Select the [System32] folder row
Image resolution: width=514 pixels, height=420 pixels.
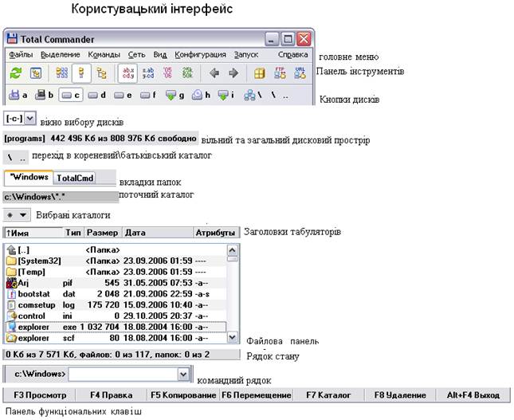tap(116, 261)
